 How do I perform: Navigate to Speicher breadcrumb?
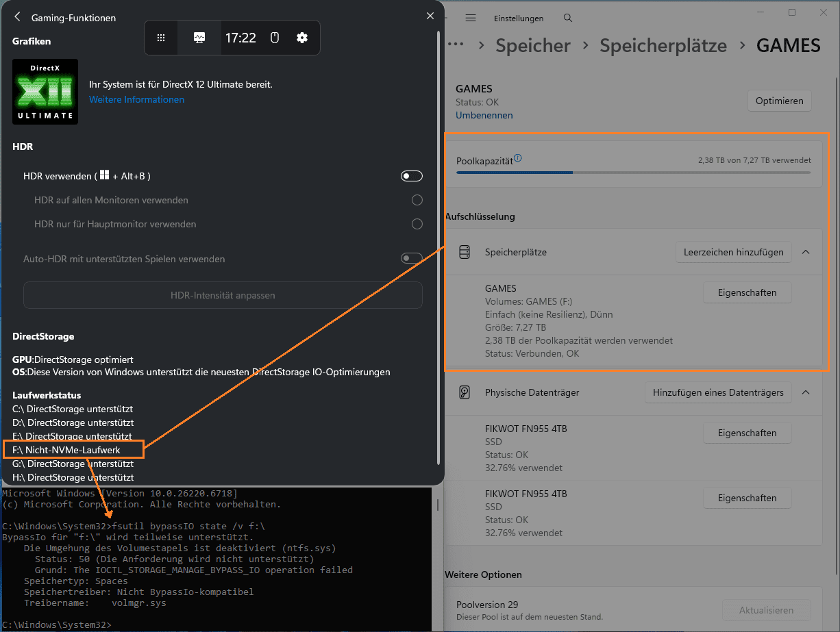(x=533, y=46)
